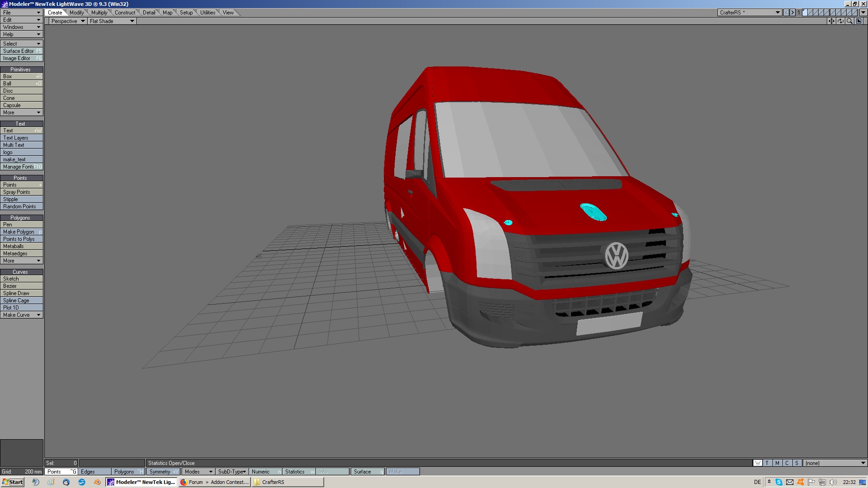Go to next layer bank arrow
Screen dimensions: 868x488
click(x=793, y=13)
